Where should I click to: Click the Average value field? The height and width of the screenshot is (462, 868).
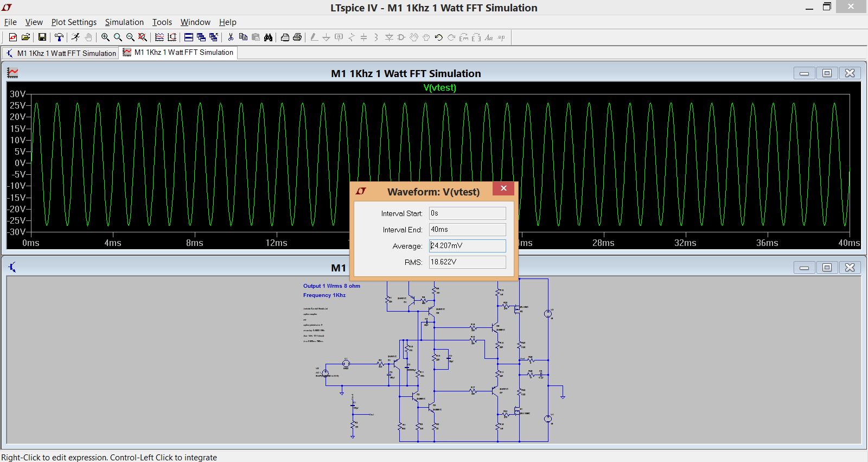pos(467,246)
